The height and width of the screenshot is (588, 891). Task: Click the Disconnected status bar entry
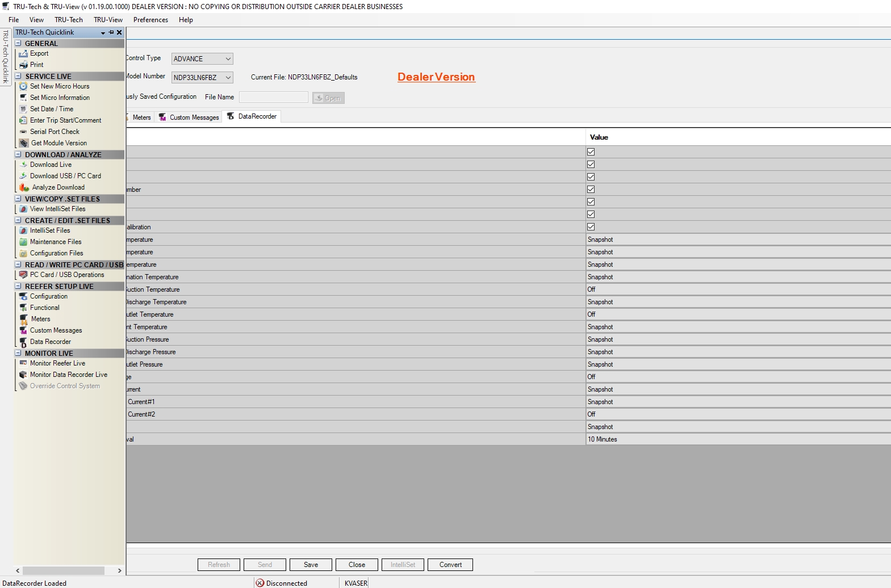(x=282, y=583)
